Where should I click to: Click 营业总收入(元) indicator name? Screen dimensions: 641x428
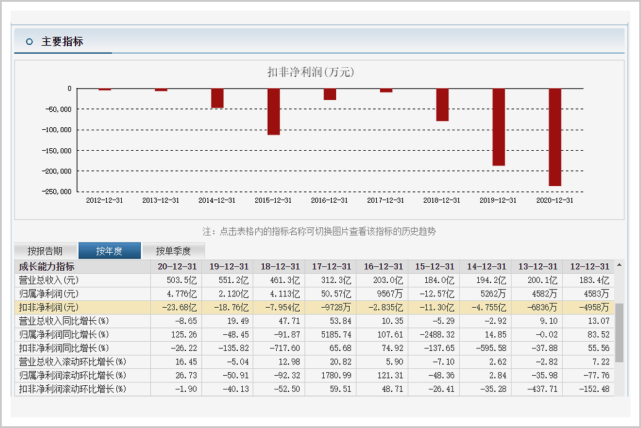[x=49, y=280]
